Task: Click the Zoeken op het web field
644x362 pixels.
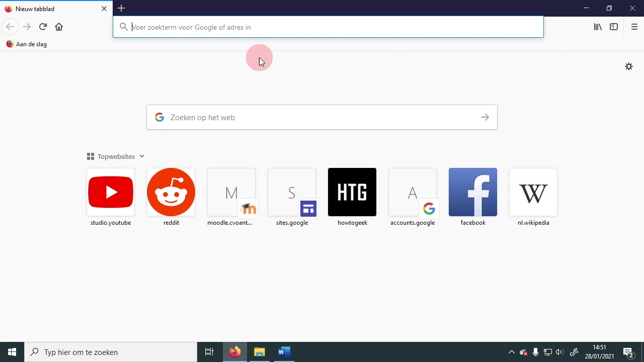Action: [322, 117]
